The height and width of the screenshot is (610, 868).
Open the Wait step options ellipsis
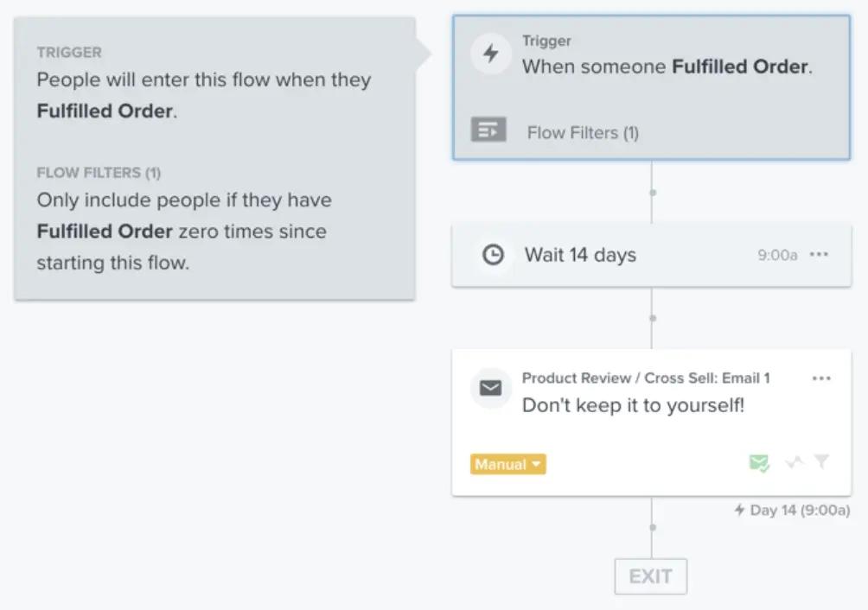(819, 254)
